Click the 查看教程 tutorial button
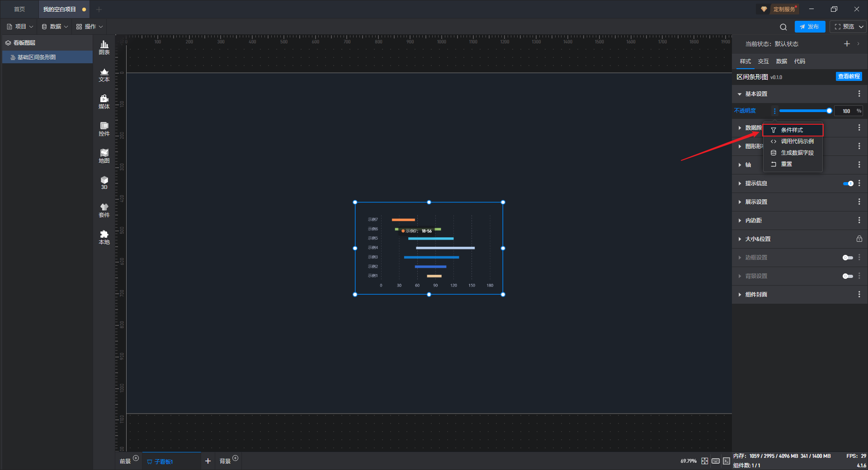 point(849,76)
